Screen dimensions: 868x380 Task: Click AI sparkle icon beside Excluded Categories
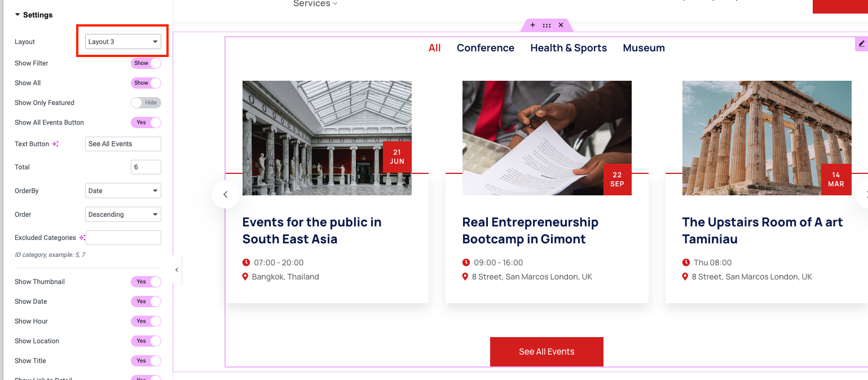pos(82,238)
